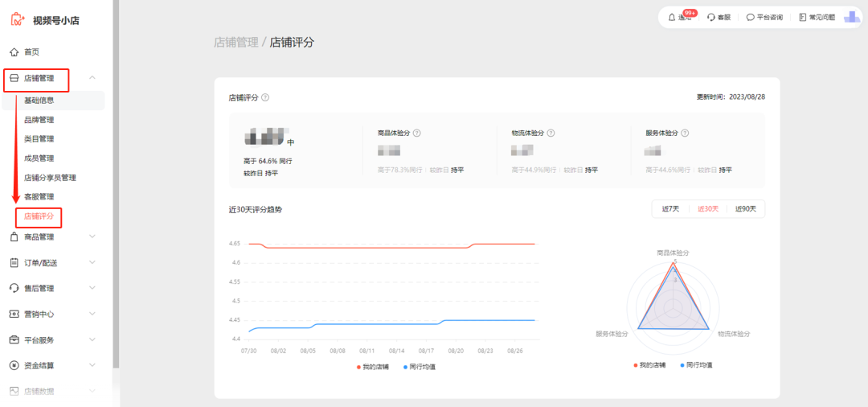This screenshot has width=868, height=407.
Task: Click the 首页 sidebar label
Action: [x=31, y=52]
